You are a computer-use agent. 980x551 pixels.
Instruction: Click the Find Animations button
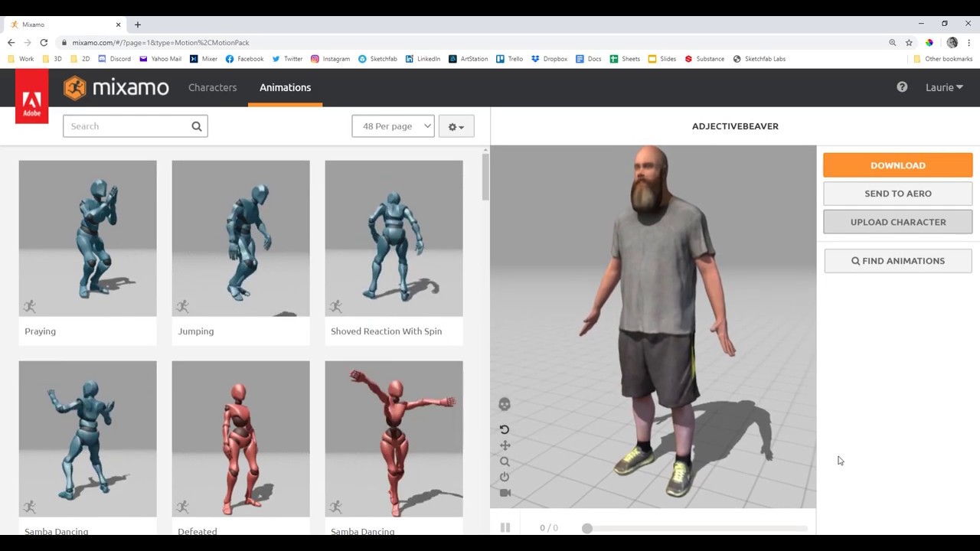click(898, 261)
